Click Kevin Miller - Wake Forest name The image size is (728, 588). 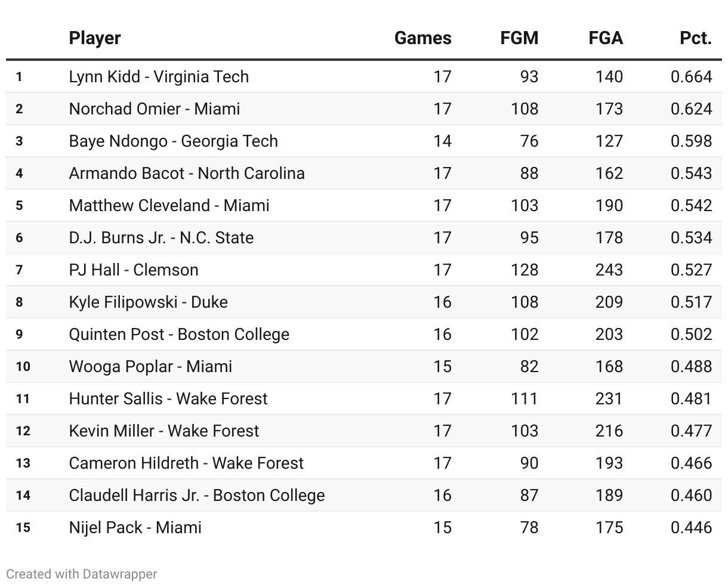coord(164,431)
